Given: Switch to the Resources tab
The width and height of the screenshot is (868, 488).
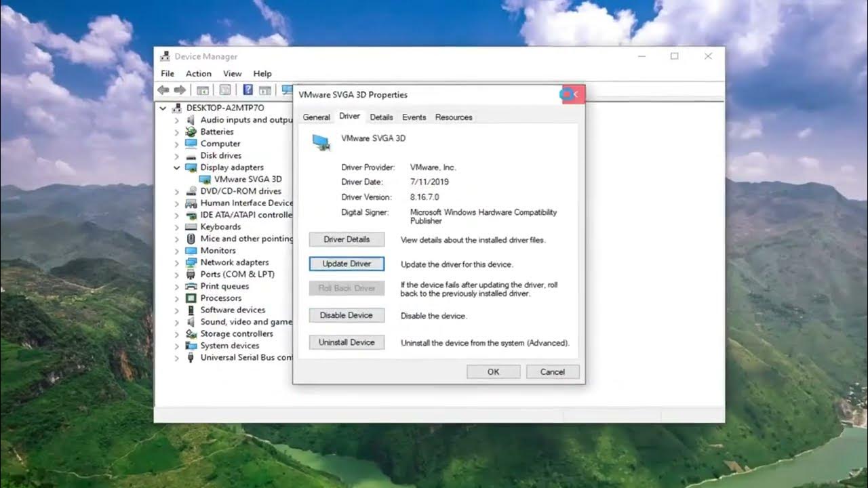Looking at the screenshot, I should [x=454, y=117].
